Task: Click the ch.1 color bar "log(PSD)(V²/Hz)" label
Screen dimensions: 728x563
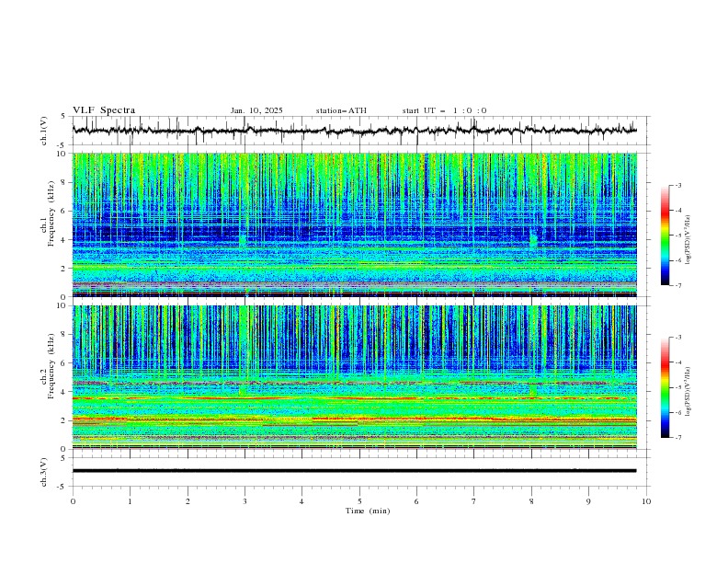Action: point(688,240)
